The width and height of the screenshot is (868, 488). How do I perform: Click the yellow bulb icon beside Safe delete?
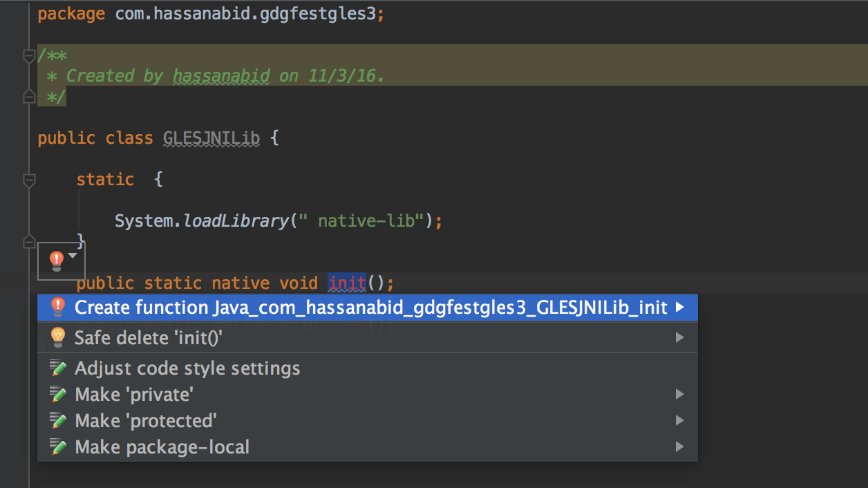pos(59,337)
